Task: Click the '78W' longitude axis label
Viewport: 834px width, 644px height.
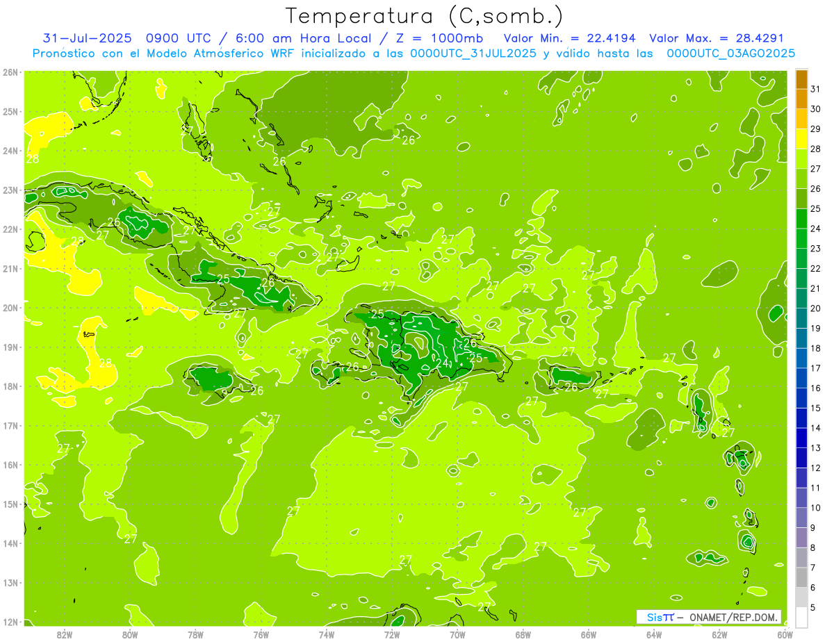Action: click(195, 634)
